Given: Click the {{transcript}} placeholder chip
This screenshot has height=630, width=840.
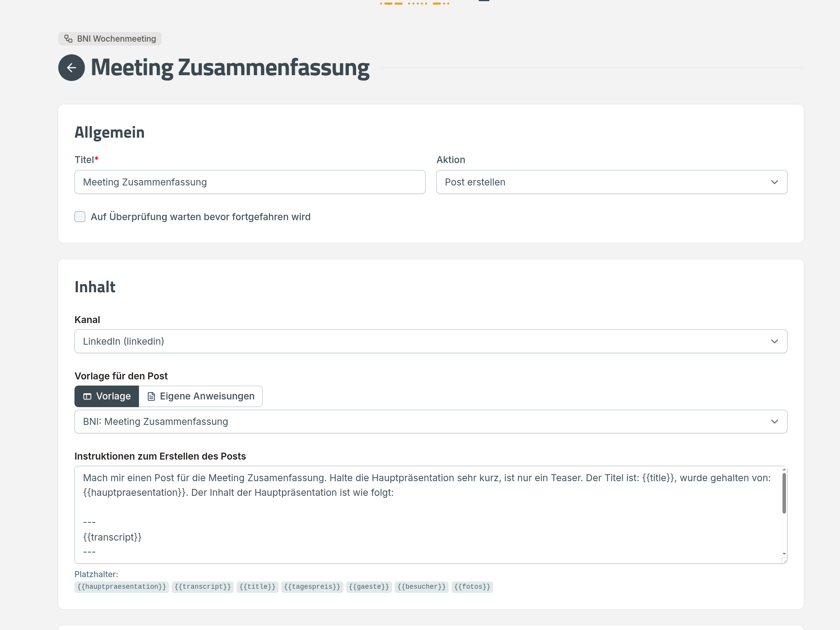Looking at the screenshot, I should tap(203, 587).
